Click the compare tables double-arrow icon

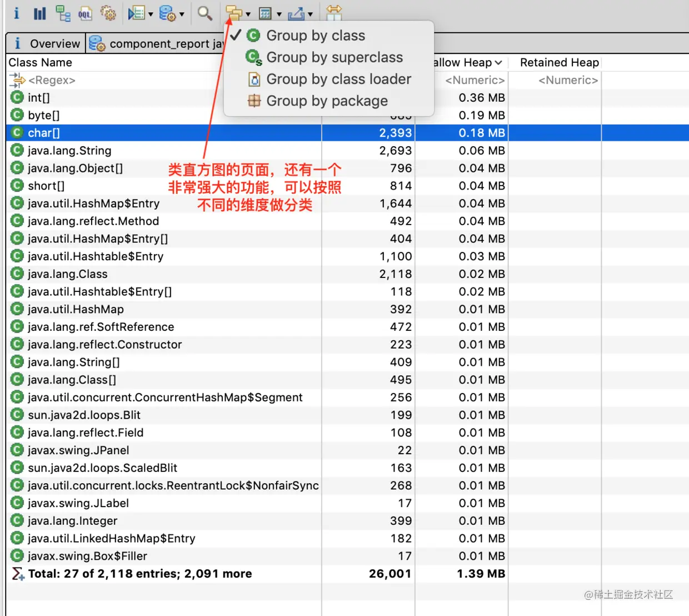[334, 12]
